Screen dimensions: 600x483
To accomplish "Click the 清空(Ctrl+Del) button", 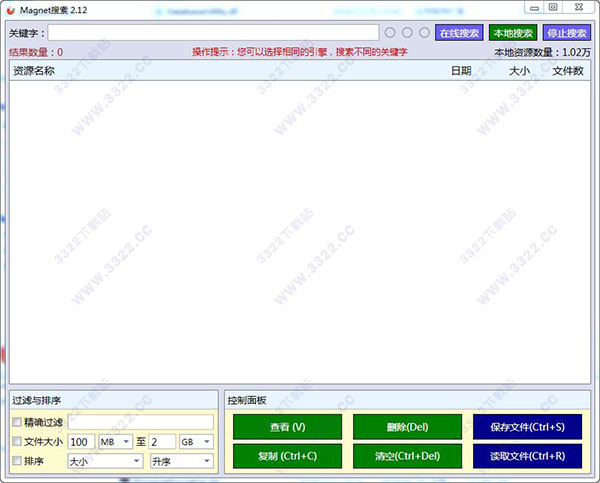I will [x=407, y=456].
